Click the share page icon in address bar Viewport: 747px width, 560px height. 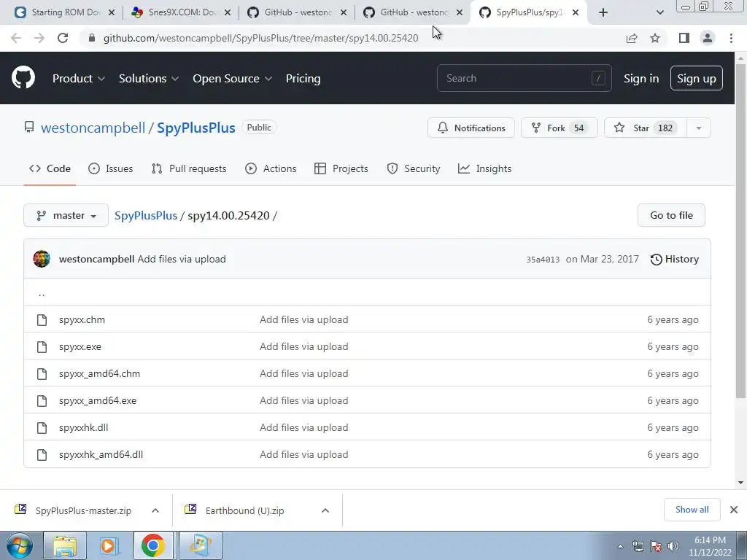pyautogui.click(x=632, y=38)
